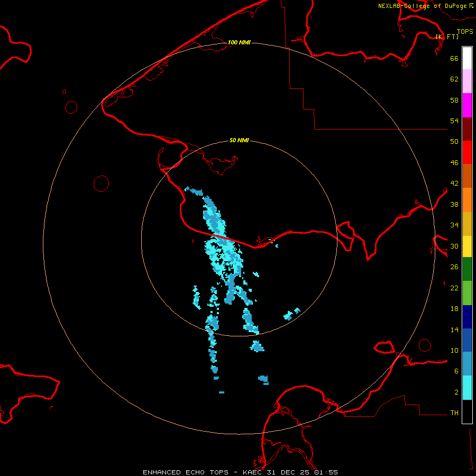Click the 2 legend value
This screenshot has width=476, height=476.
(x=456, y=392)
